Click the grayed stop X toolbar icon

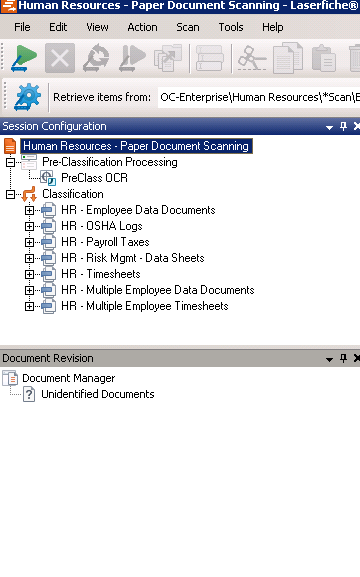[x=60, y=58]
